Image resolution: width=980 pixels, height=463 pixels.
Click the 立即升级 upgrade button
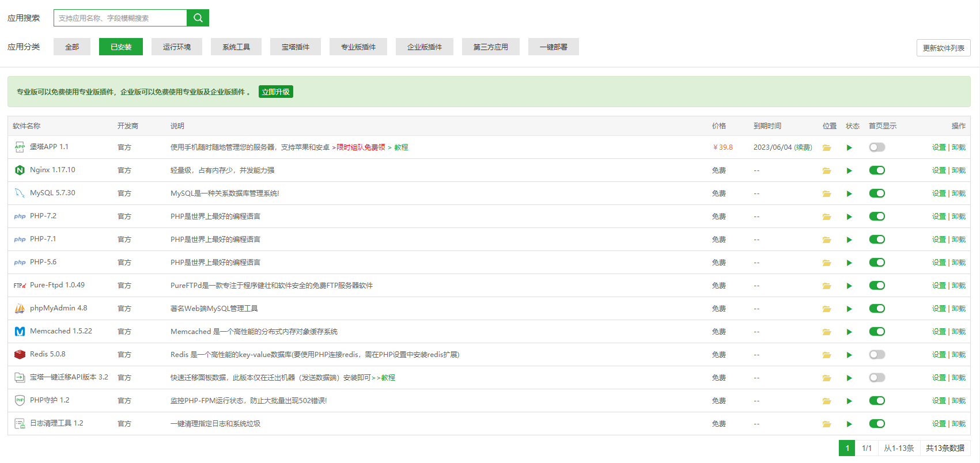point(276,92)
